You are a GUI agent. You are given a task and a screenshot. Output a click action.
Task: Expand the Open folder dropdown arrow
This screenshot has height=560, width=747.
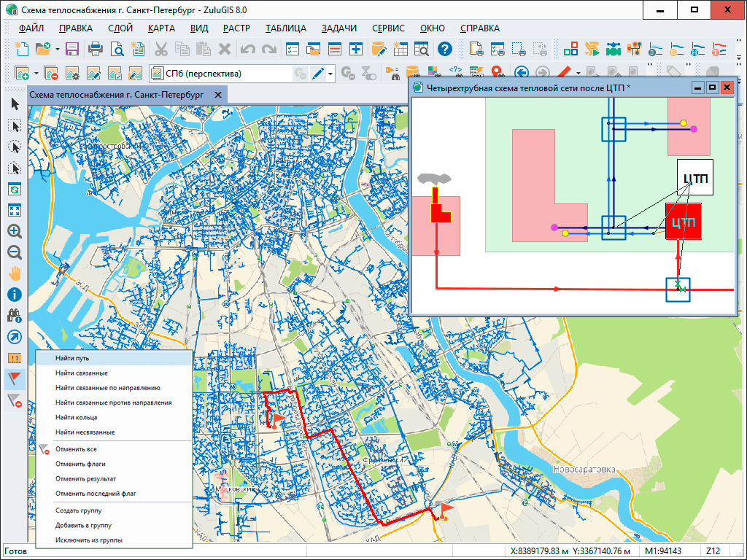click(56, 50)
